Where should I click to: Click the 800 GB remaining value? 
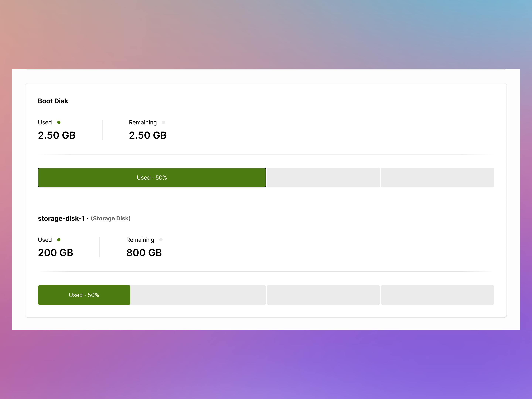click(144, 253)
